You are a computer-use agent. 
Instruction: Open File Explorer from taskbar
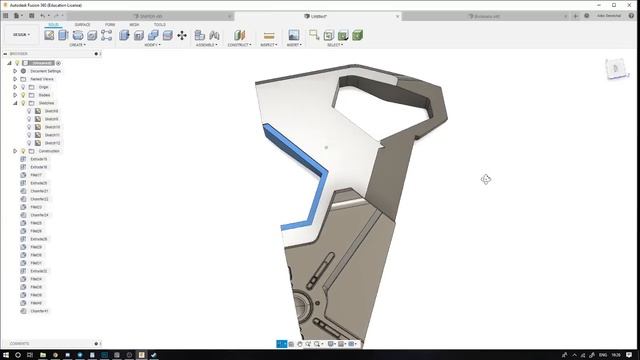[x=42, y=355]
